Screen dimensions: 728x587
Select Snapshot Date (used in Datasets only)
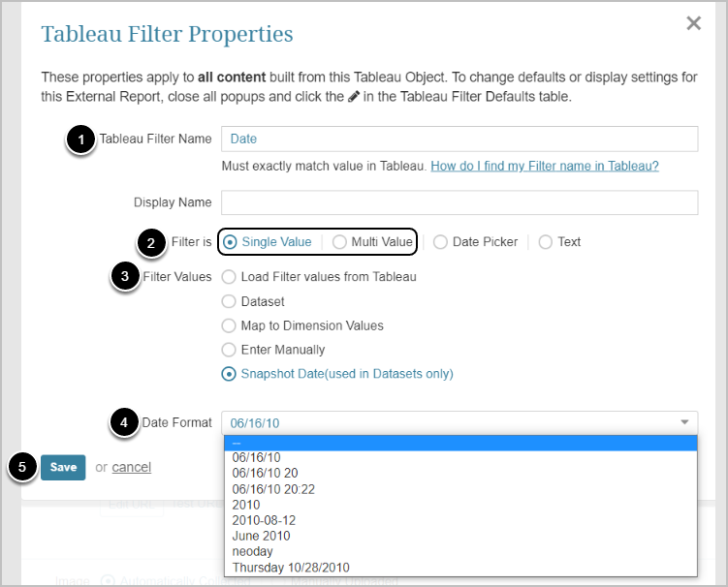tap(229, 374)
